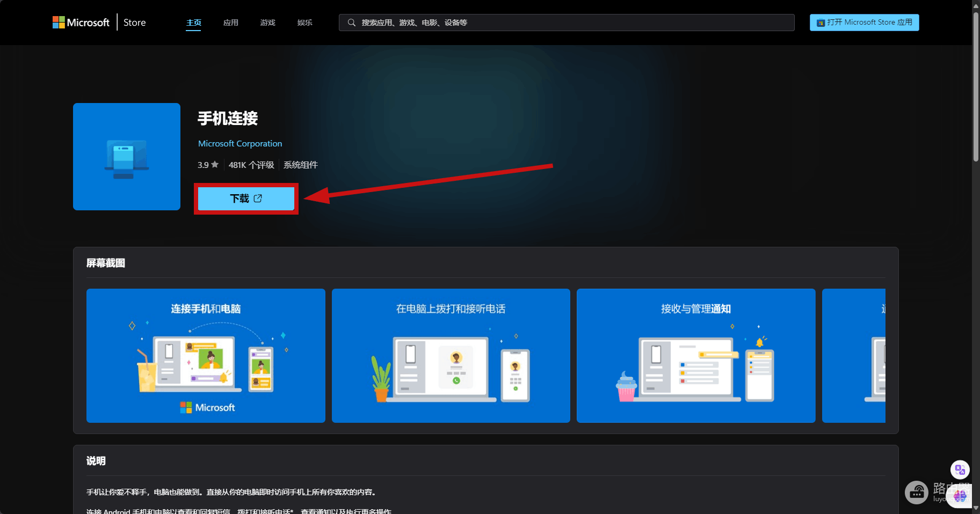Click the 屏幕截图 section heading
Viewport: 980px width, 514px height.
coord(106,263)
